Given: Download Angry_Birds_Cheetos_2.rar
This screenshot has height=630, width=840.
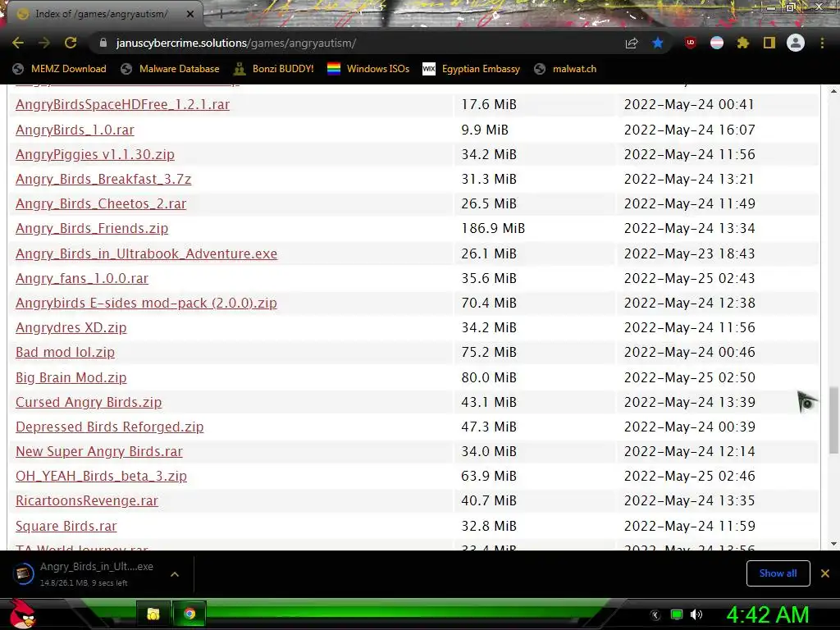Looking at the screenshot, I should tap(101, 204).
